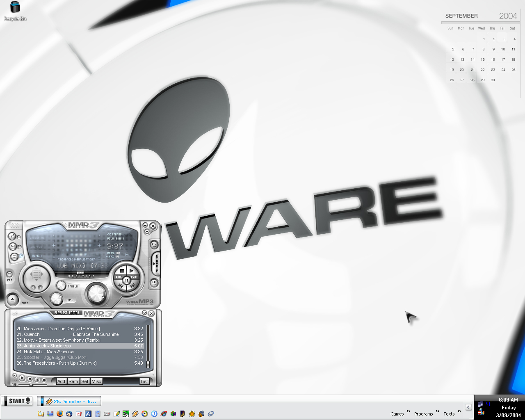Show hidden system tray icons arrow
The image size is (525, 420).
click(x=468, y=407)
